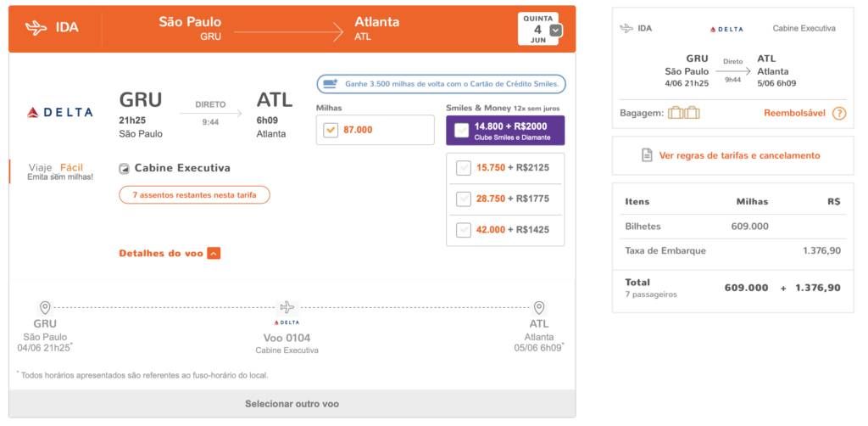Click the Delta airline logo beside GRU

tap(60, 113)
